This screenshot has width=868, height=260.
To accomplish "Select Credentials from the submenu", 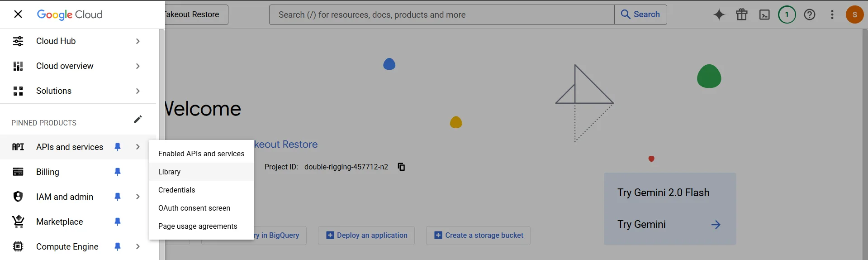I will tap(201, 190).
